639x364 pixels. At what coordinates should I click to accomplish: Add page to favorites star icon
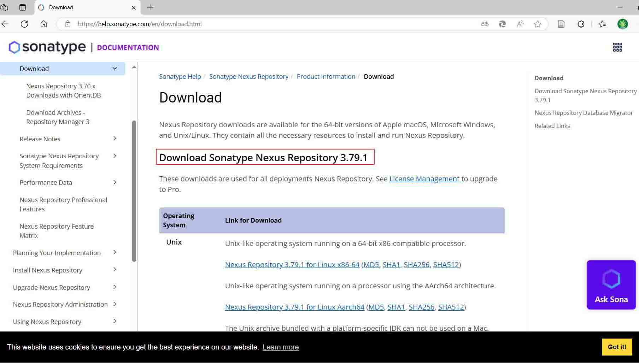pyautogui.click(x=538, y=24)
